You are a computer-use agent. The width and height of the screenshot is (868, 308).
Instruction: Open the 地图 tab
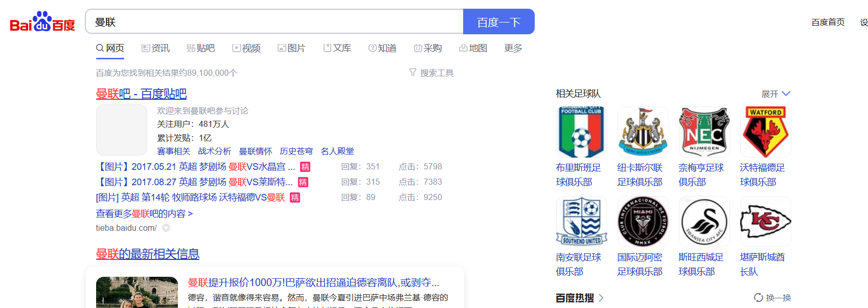point(473,48)
